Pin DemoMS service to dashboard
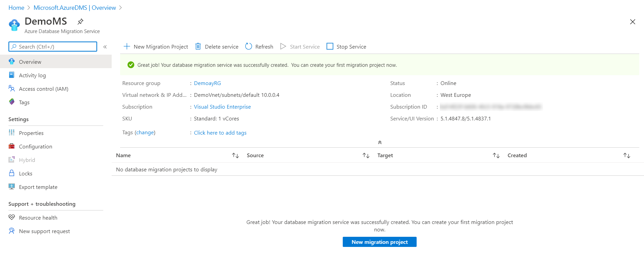The width and height of the screenshot is (644, 254). (x=80, y=22)
